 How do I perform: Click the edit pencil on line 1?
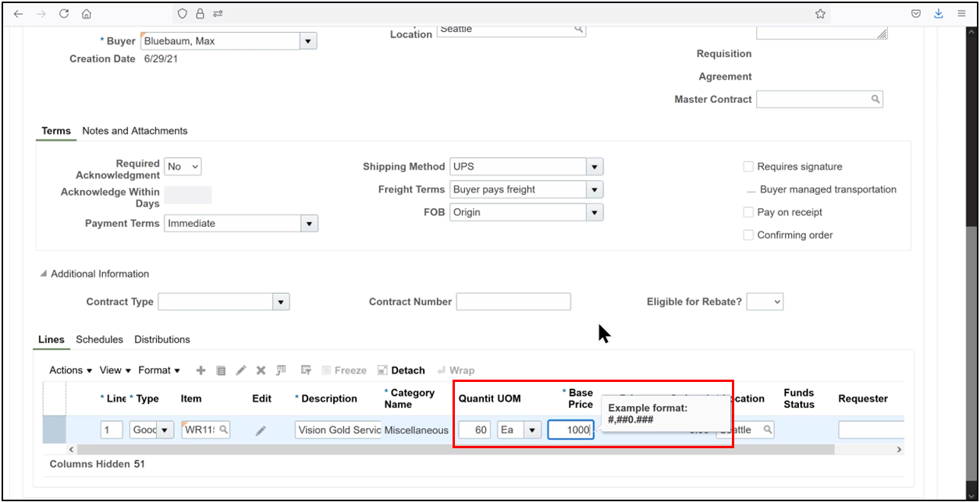261,430
